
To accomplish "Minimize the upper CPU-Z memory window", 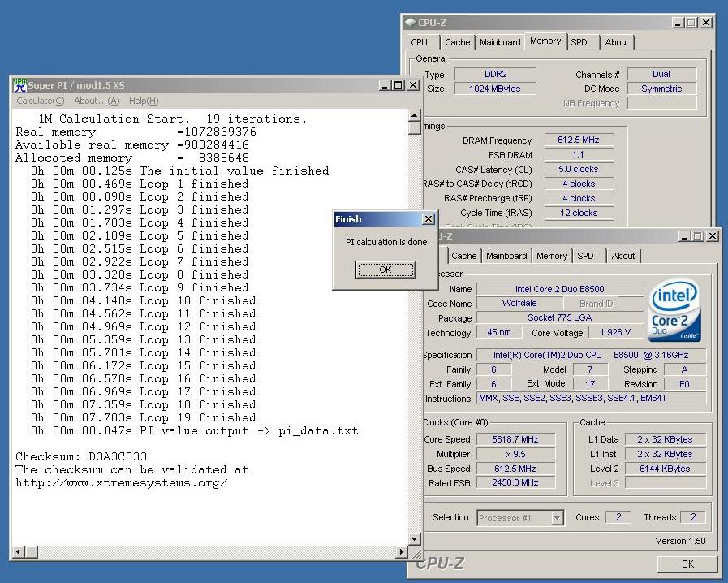I will (x=678, y=22).
